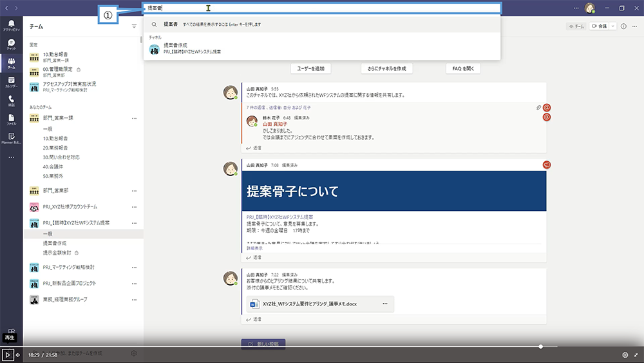Select 提案書作成 channel search suggestion

coord(321,48)
